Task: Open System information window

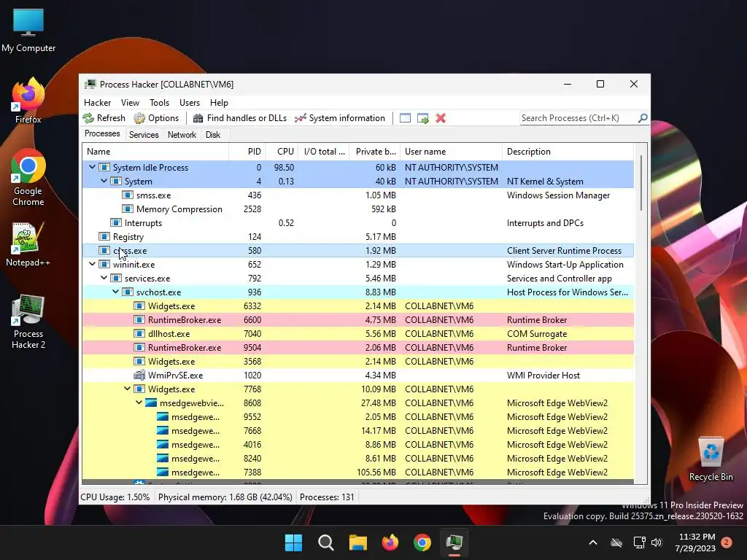Action: [x=340, y=118]
